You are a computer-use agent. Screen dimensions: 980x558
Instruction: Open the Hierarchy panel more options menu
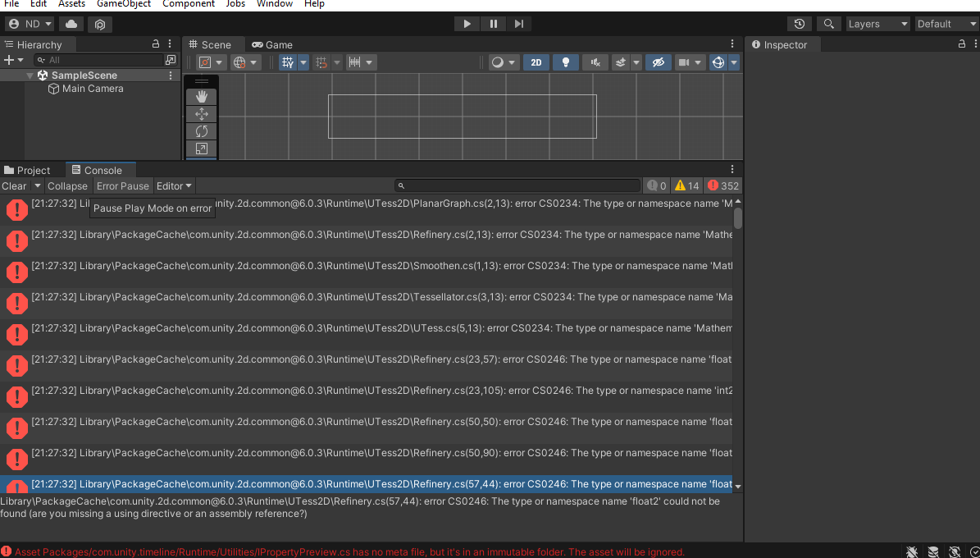pyautogui.click(x=170, y=44)
